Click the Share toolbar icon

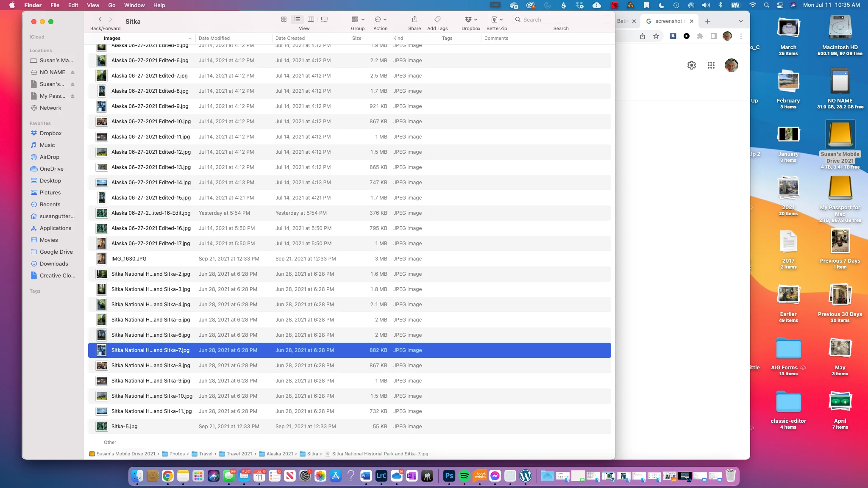(415, 19)
